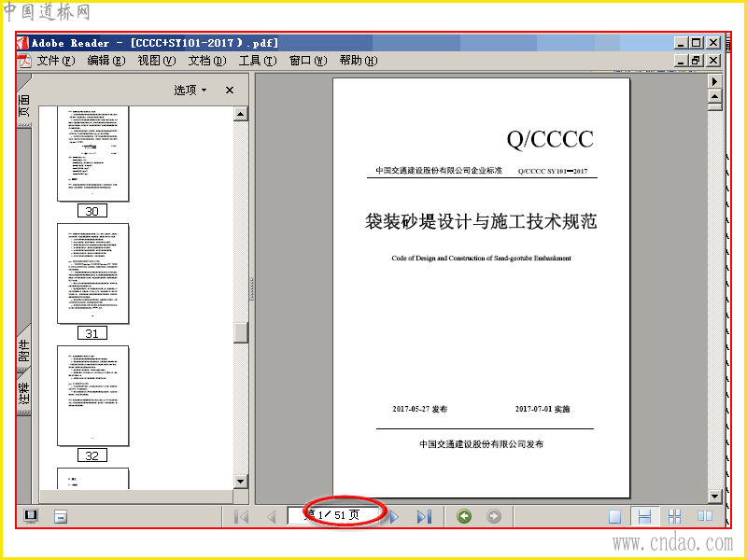Screen dimensions: 747x560
Task: Switch to the 页面 side tab
Action: click(24, 105)
